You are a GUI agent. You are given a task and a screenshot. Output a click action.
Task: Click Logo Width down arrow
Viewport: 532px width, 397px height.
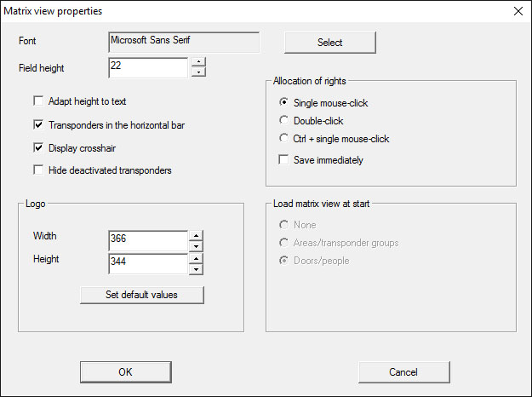click(196, 247)
